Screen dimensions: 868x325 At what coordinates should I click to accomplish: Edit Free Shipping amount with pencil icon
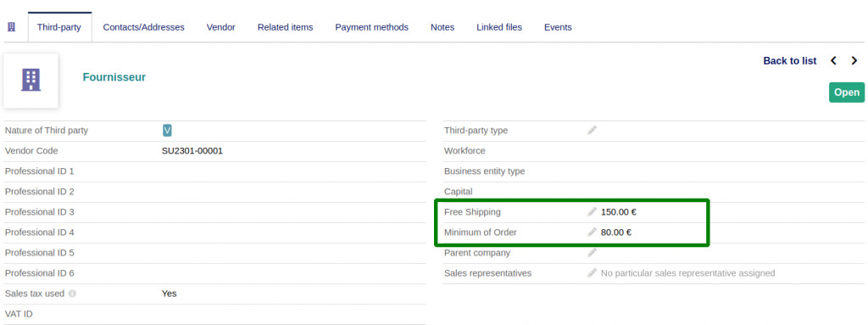pyautogui.click(x=592, y=212)
